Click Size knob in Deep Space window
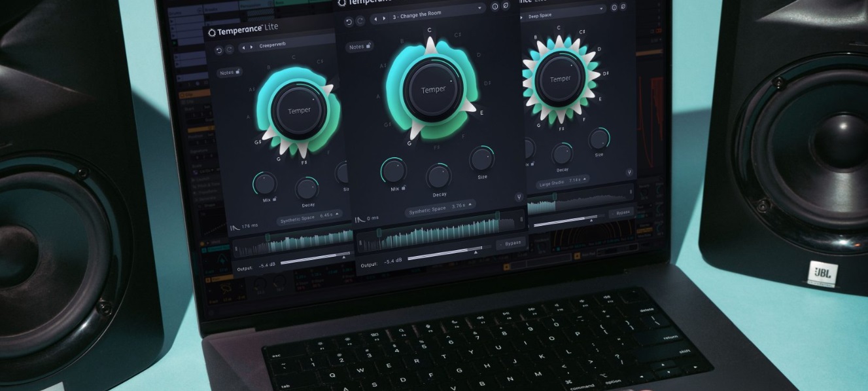Screen dimensions: 868x391 point(599,138)
